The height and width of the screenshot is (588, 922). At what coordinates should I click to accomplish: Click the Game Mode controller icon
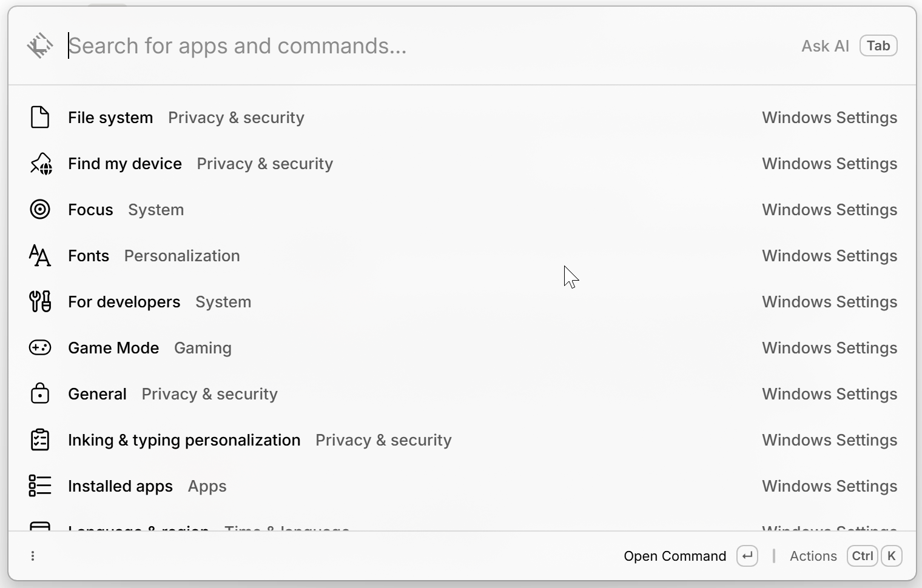click(x=40, y=348)
